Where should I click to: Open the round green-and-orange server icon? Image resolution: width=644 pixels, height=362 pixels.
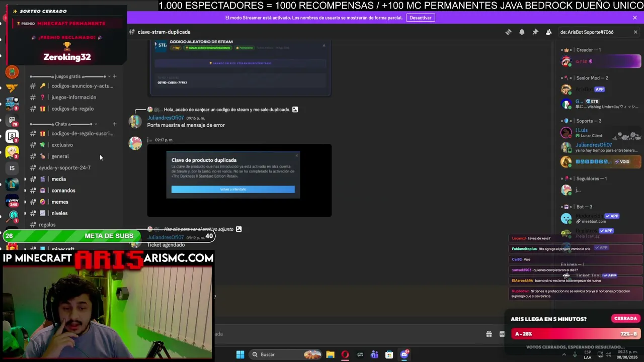12,72
